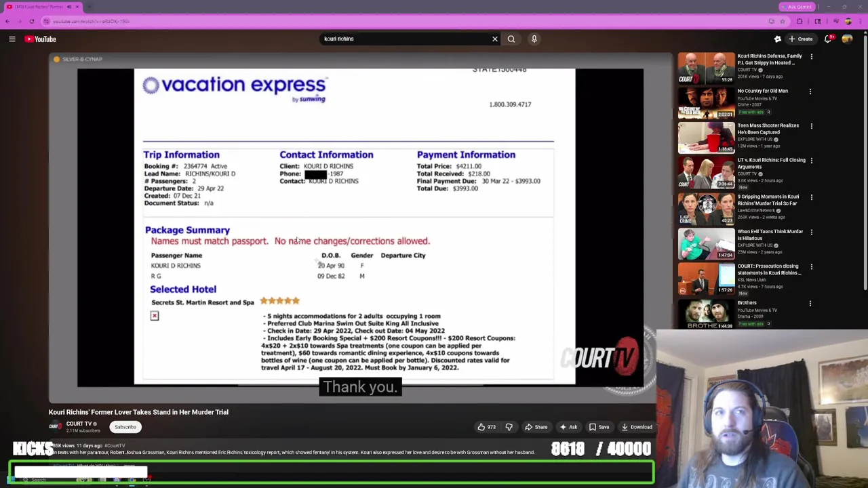
Task: Play Kouri Richins Defense, Family P.I. video
Action: click(x=706, y=68)
